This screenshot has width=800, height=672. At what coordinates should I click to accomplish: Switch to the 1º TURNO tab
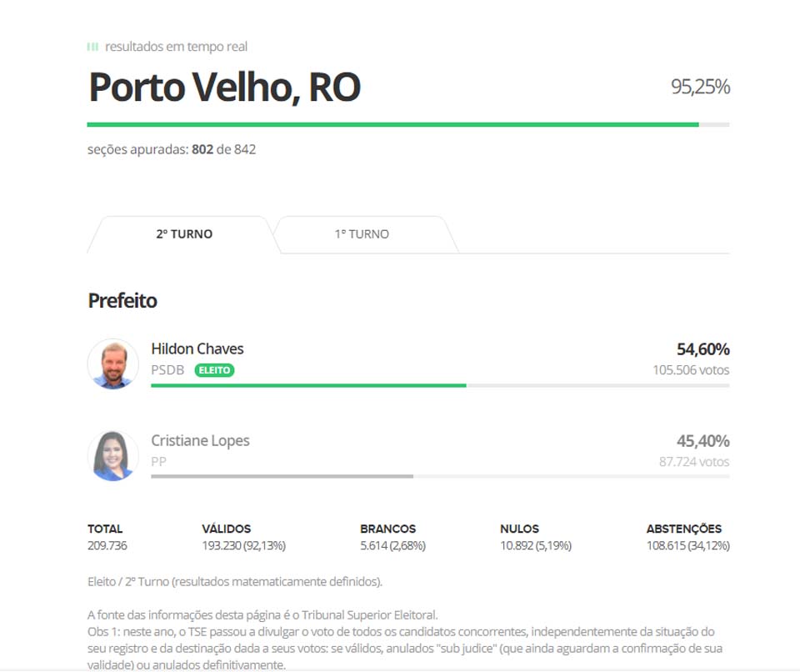coord(362,234)
